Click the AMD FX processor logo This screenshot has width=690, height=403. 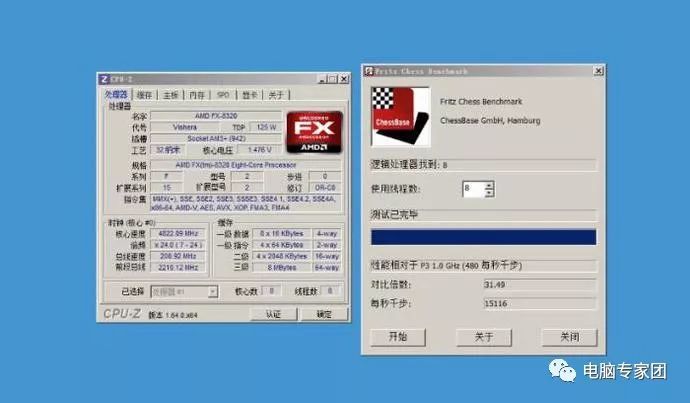coord(314,132)
